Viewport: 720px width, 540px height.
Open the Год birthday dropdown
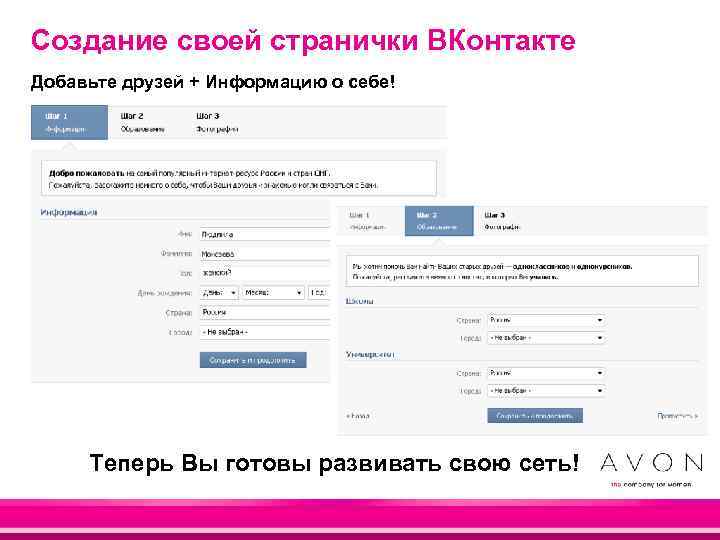pos(319,292)
